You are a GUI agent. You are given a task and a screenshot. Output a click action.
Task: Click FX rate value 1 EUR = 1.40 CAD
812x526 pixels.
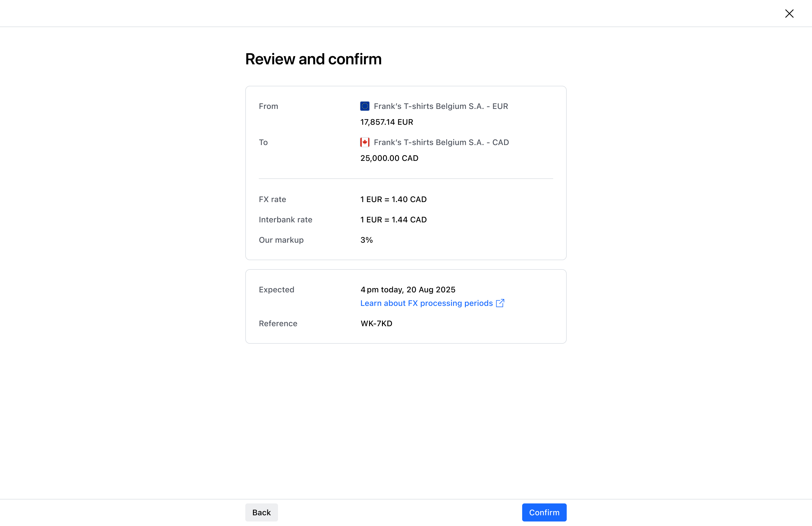click(393, 200)
